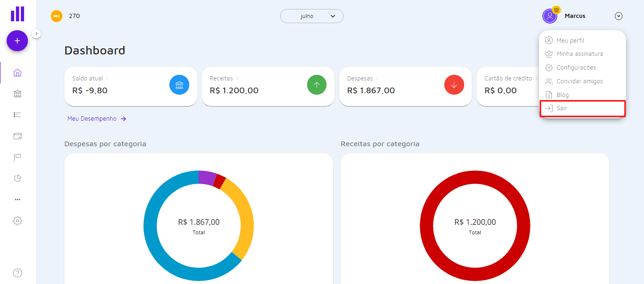644x284 pixels.
Task: Click the purple plus add button
Action: point(17,41)
